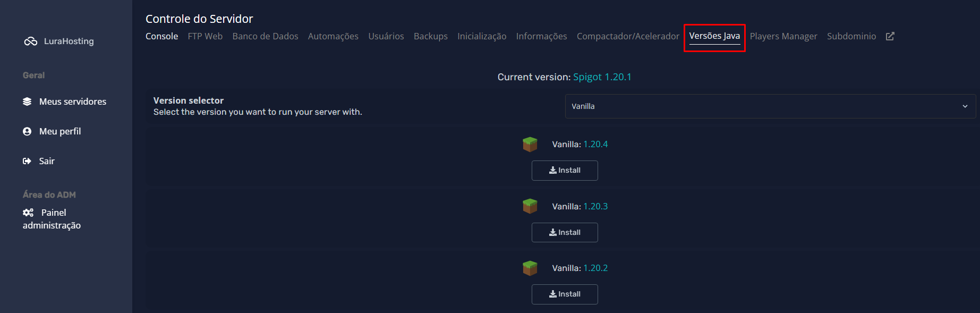Install Vanilla 1.20.4
This screenshot has height=313, width=980.
pos(565,171)
